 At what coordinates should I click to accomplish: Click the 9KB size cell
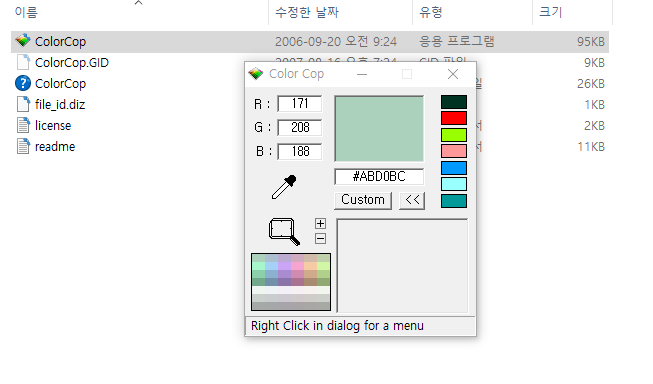click(x=594, y=62)
